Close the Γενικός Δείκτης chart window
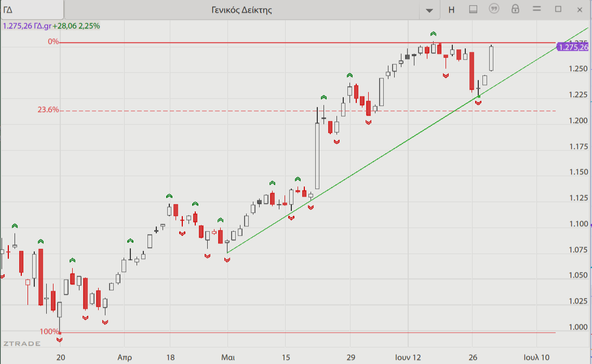 point(580,10)
